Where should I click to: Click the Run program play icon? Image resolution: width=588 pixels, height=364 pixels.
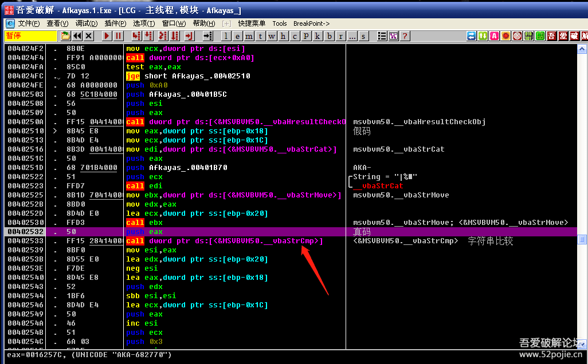(x=107, y=36)
